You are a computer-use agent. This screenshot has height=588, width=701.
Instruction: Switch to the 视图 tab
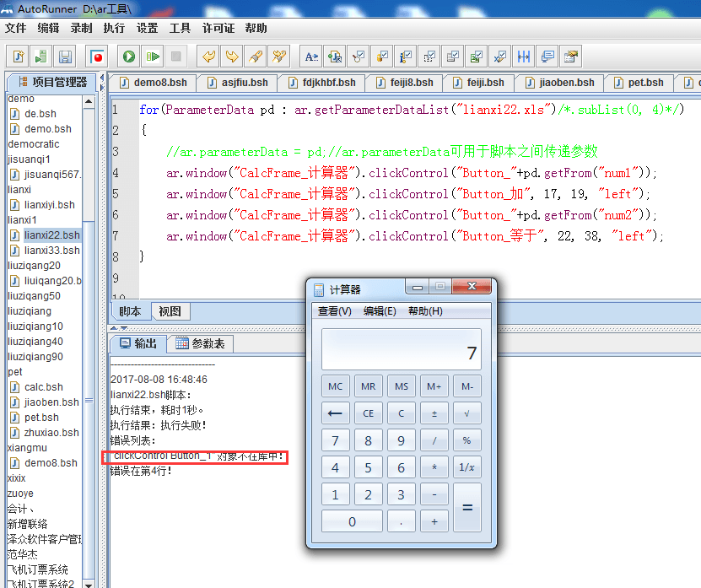tap(170, 311)
